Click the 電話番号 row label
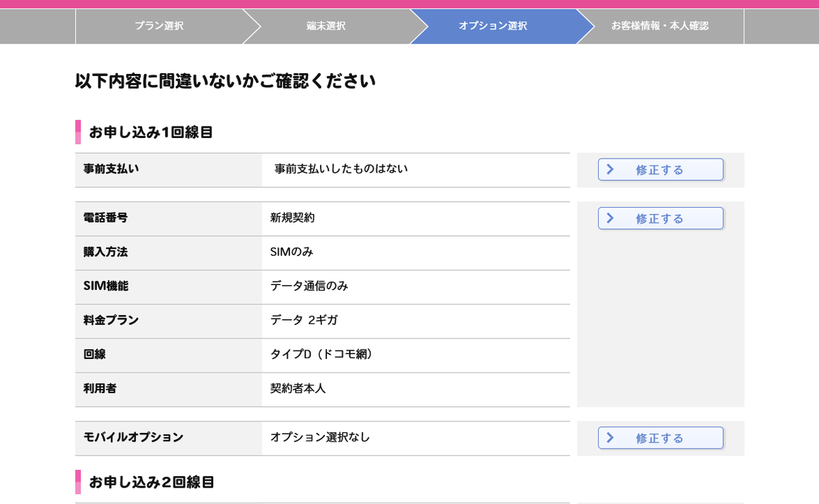The width and height of the screenshot is (819, 504). 105,218
